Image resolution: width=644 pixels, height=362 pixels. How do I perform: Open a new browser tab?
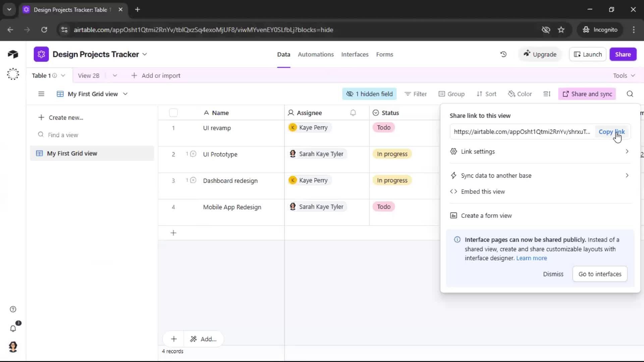pos(138,9)
